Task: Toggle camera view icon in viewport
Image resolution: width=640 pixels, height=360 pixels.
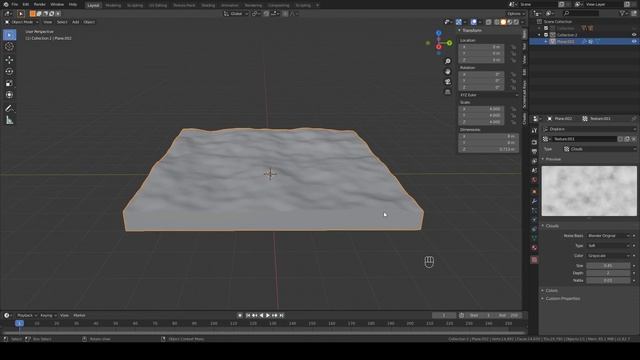Action: pos(448,82)
